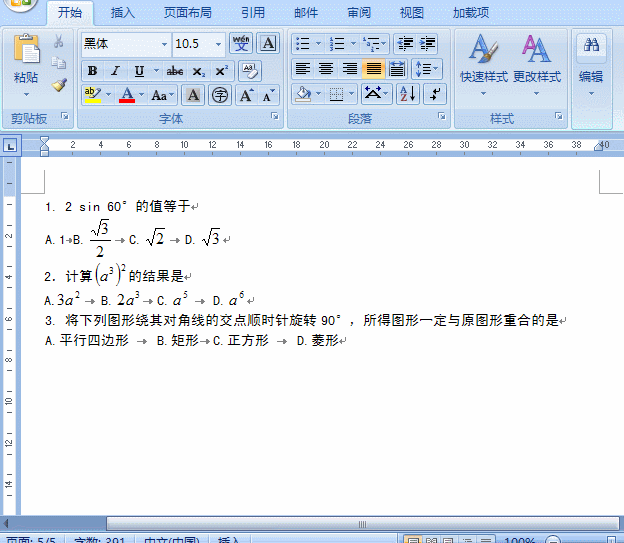This screenshot has width=624, height=543.
Task: Switch to print layout view button
Action: (x=413, y=539)
